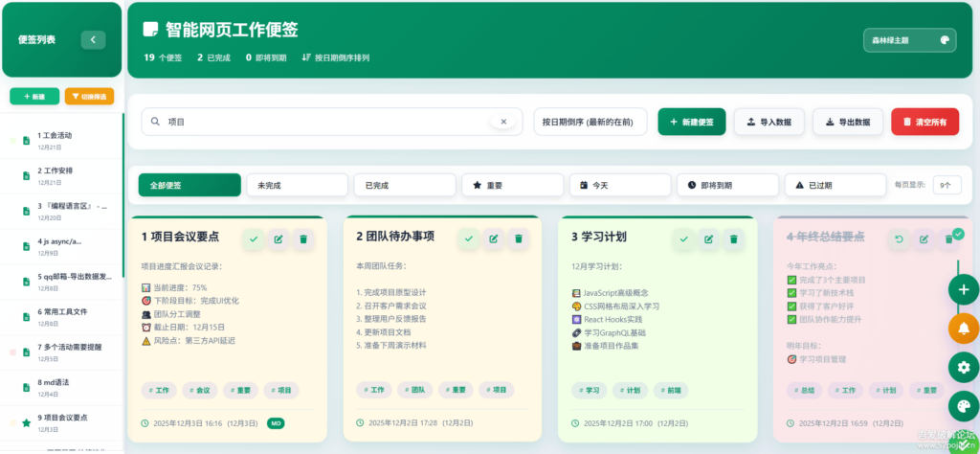
Task: Select the 未完成 filter tab
Action: (x=297, y=185)
